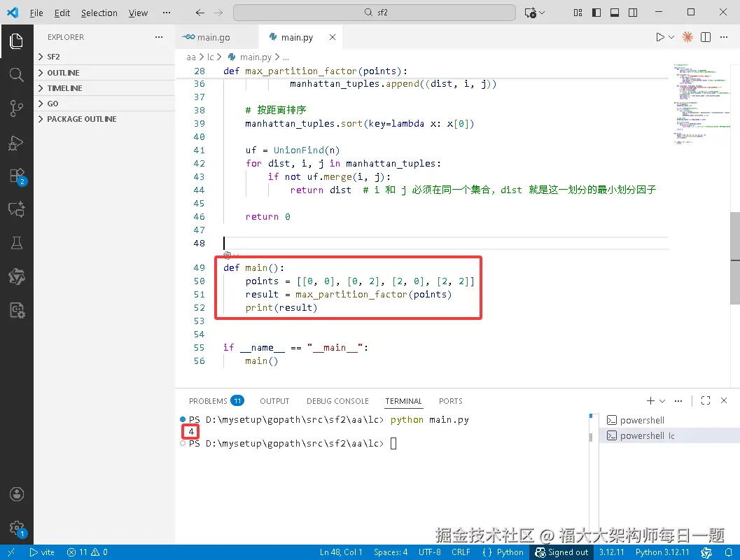Change line endings via CRLF item
This screenshot has height=560, width=740.
[461, 552]
